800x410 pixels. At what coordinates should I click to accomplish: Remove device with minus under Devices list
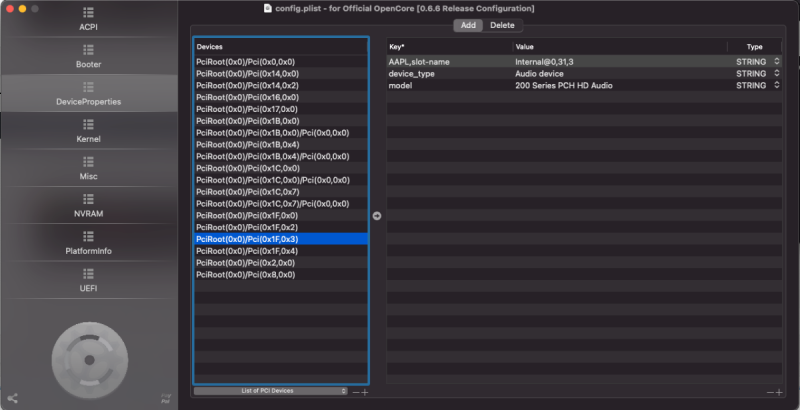coord(356,392)
